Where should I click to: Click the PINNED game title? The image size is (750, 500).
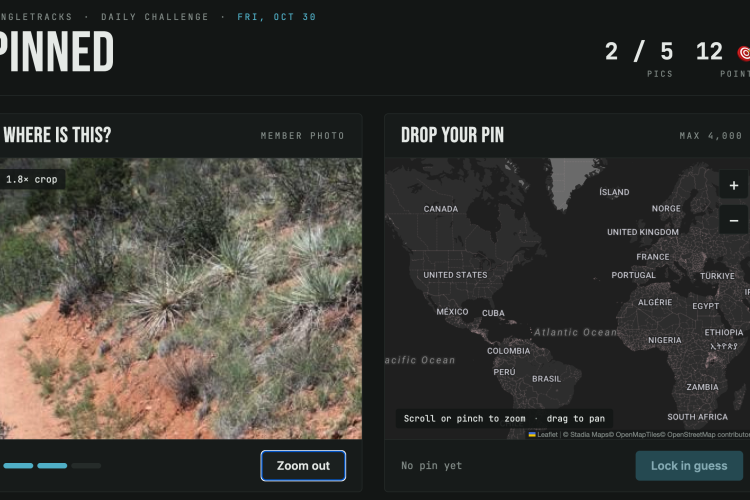[56, 52]
